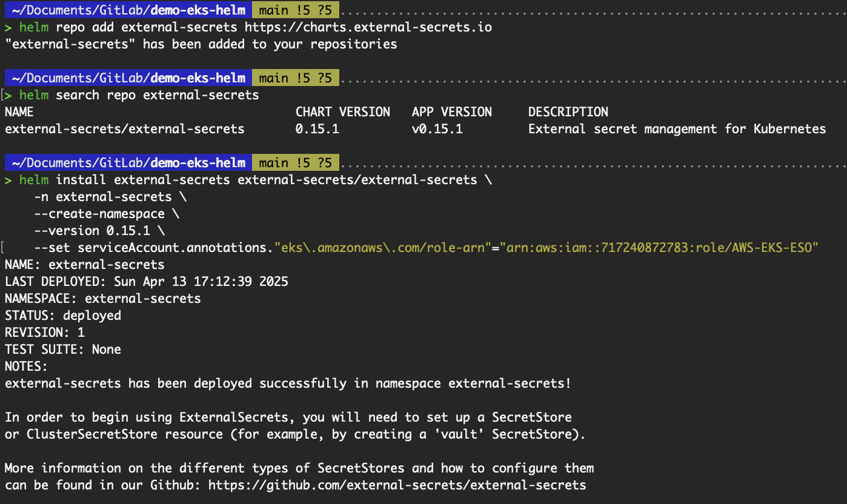Select chart version value 0.15.1 in the table
Viewport: 847px width, 504px height.
tap(317, 129)
